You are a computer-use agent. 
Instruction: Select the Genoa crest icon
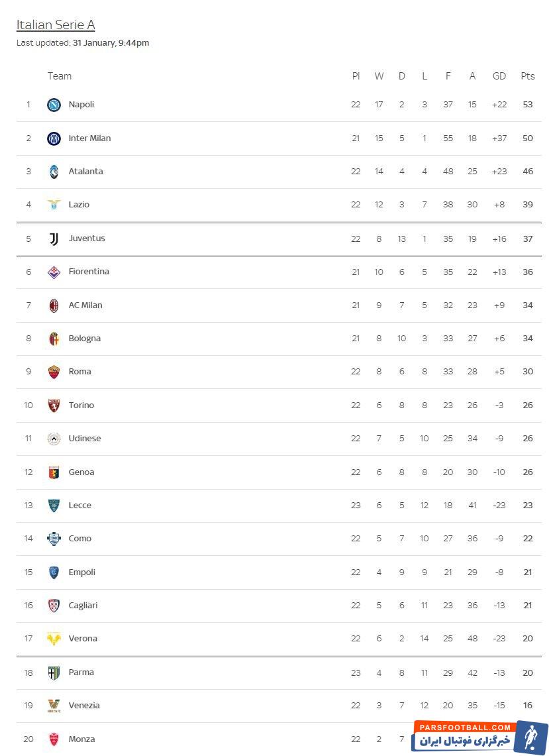pos(54,472)
